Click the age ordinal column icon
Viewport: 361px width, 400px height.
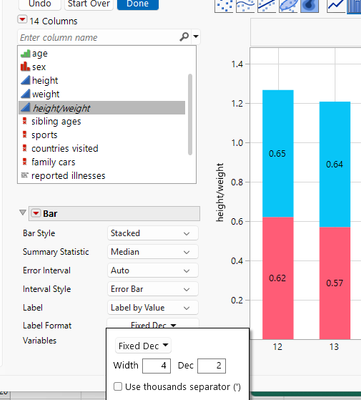25,53
